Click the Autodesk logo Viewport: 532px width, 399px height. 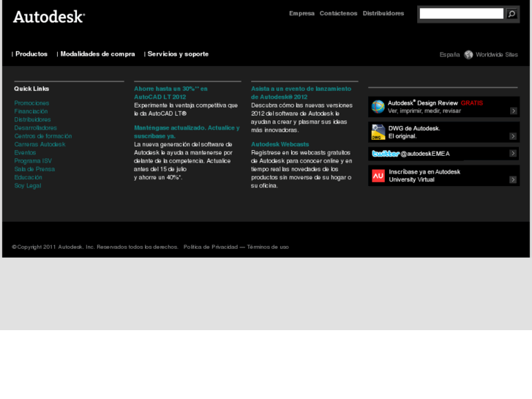click(x=49, y=17)
